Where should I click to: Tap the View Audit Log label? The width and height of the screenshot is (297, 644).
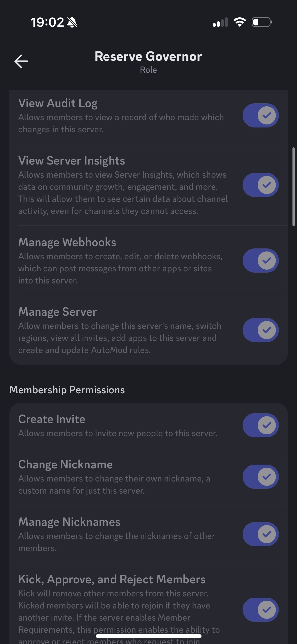click(x=58, y=103)
